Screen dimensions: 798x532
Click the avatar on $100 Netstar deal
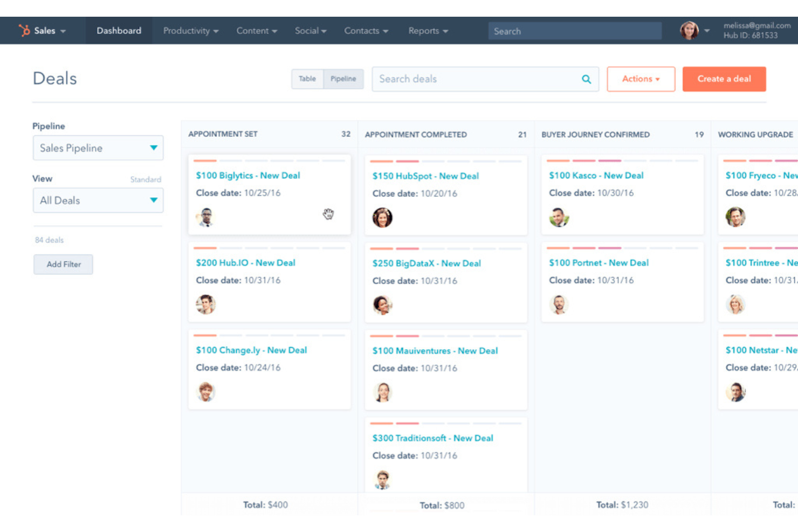[737, 392]
